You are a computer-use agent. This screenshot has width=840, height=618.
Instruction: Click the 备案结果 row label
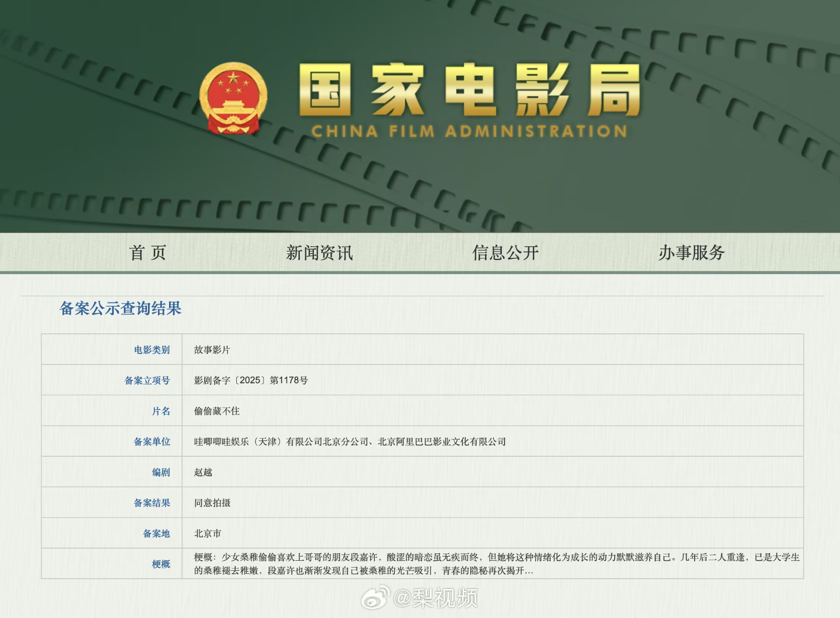pyautogui.click(x=152, y=502)
